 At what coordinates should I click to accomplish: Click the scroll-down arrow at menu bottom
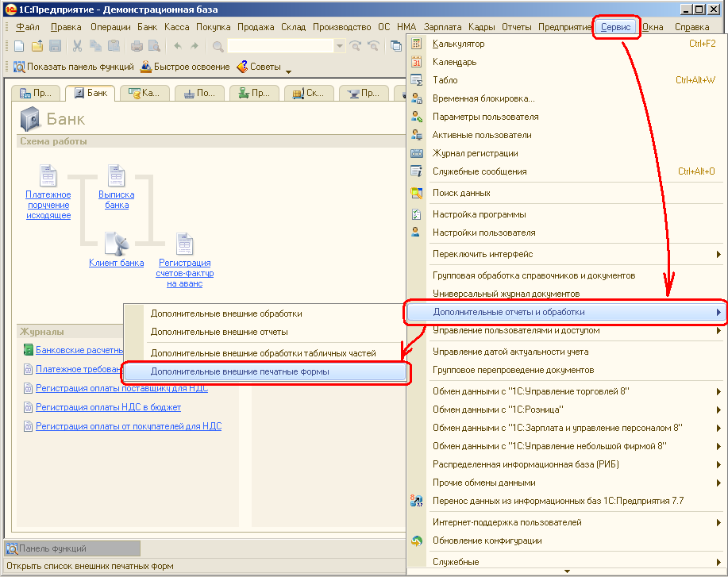click(567, 572)
